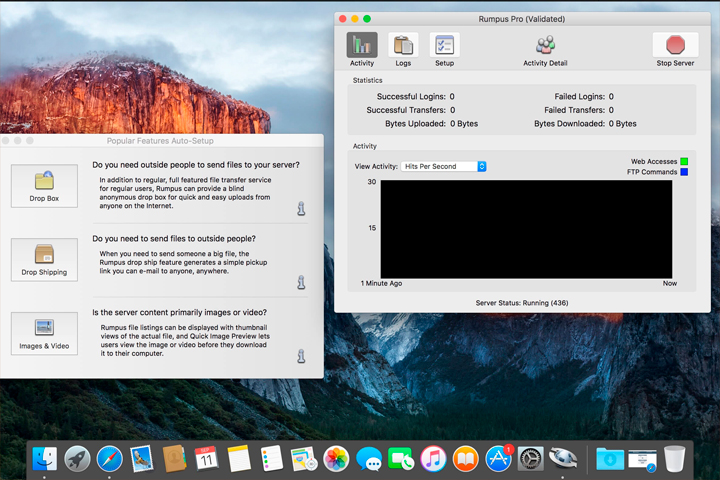Click the 'Do you need outside people to send files' heading
The image size is (720, 480).
pyautogui.click(x=196, y=164)
